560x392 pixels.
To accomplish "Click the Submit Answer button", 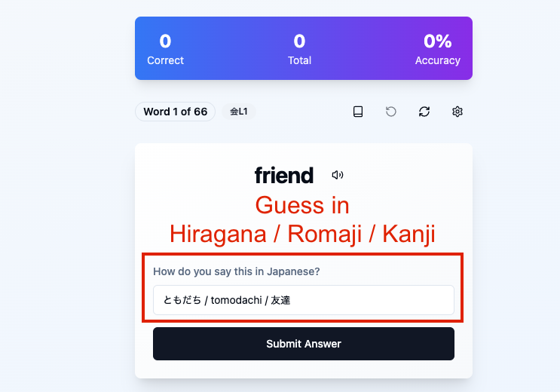I will [304, 344].
